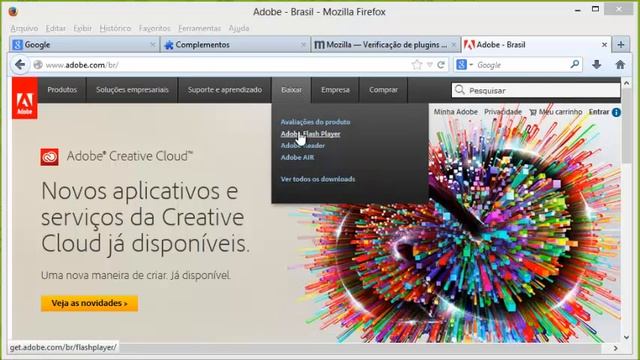Open the Comprar navigation menu

point(383,90)
